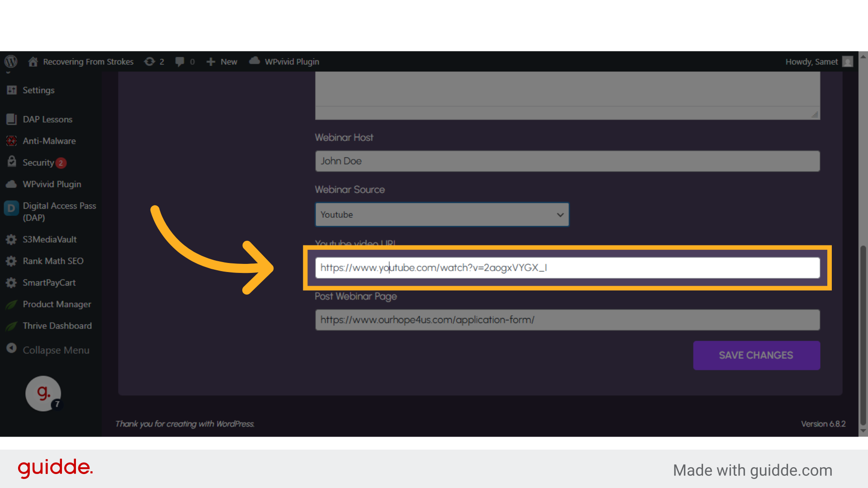Click the S3MediaVault gear icon
The height and width of the screenshot is (488, 868).
point(11,239)
